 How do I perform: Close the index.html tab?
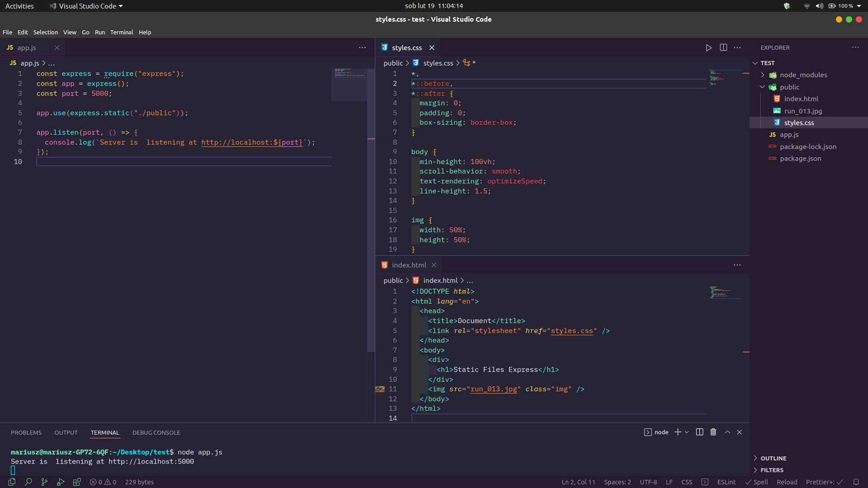tap(434, 265)
